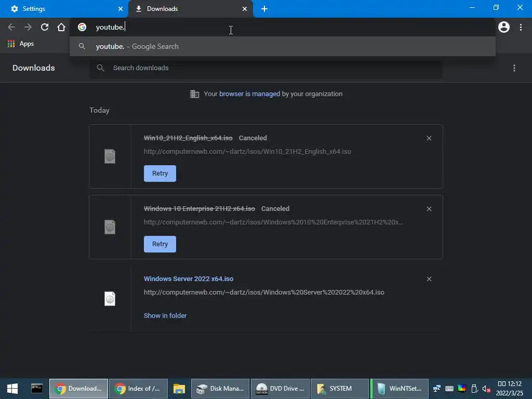Screen dimensions: 532x399
Task: Retry the Windows 10 Enterprise 21H2 download
Action: [x=160, y=244]
